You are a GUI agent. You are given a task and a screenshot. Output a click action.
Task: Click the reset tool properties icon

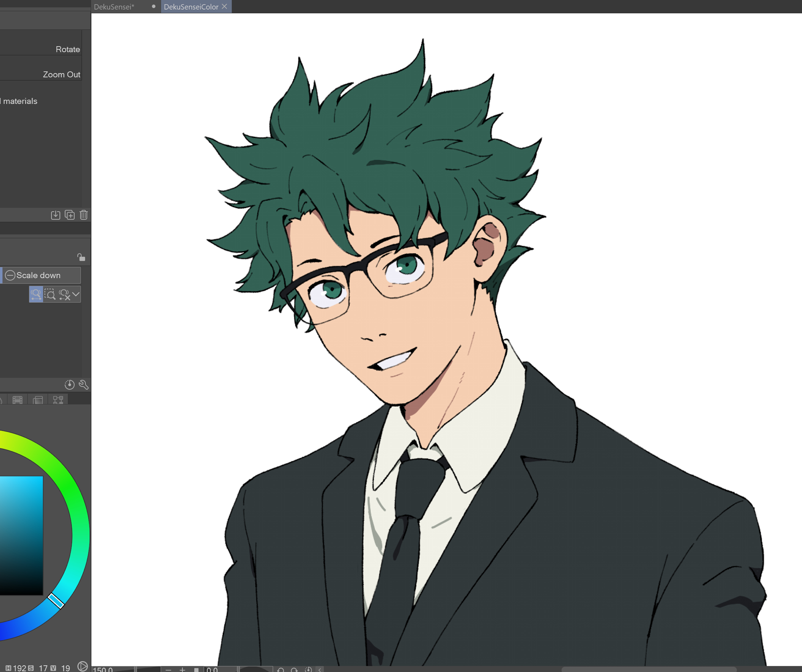coord(69,385)
